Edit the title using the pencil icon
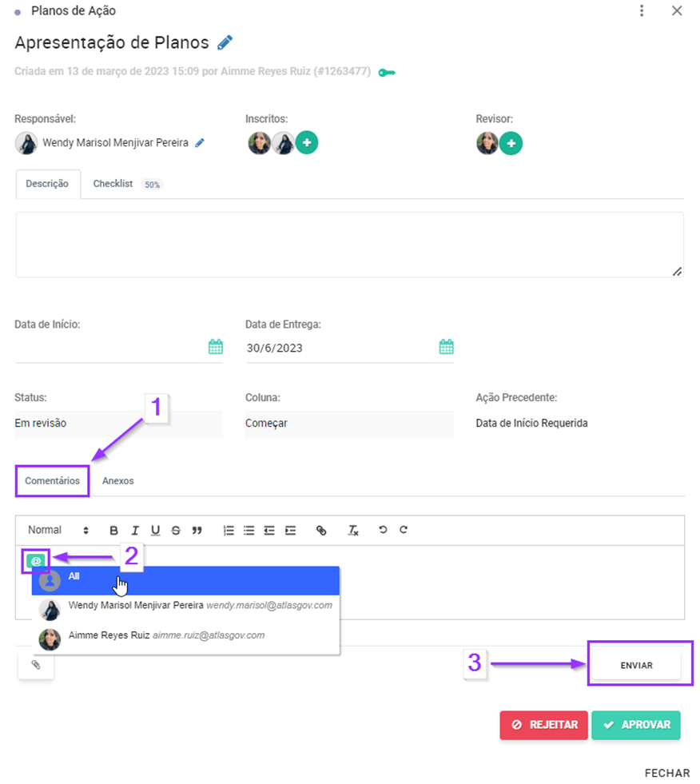The image size is (700, 784). pos(225,42)
